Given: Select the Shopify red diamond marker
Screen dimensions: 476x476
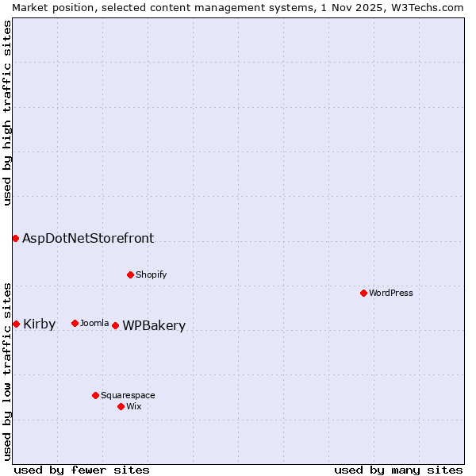Looking at the screenshot, I should click(x=130, y=274).
